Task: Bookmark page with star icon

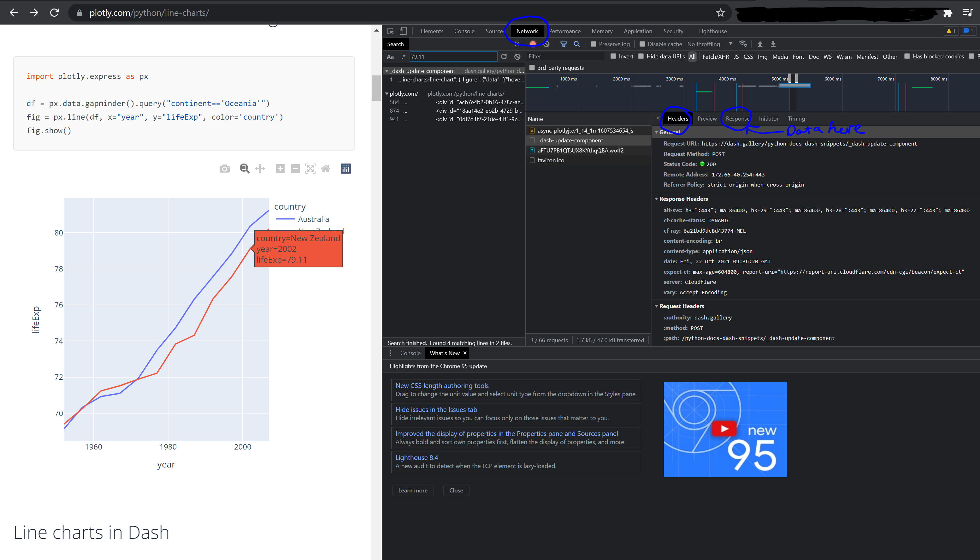Action: 721,13
